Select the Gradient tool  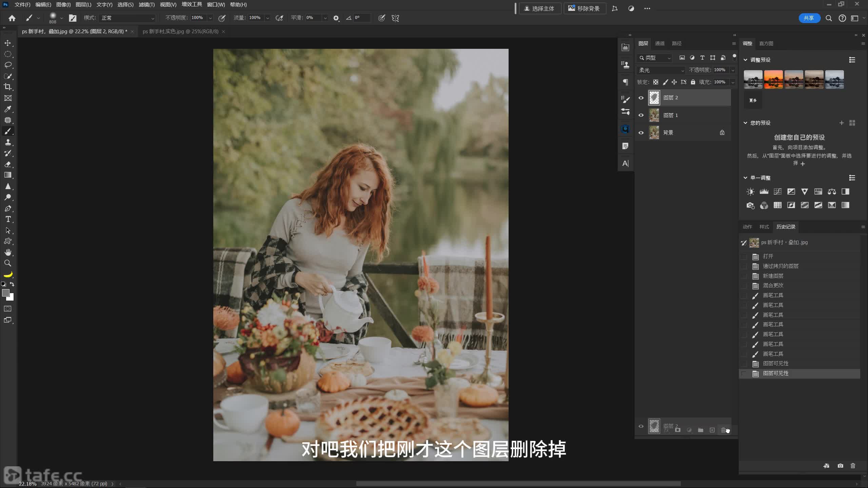click(x=8, y=175)
